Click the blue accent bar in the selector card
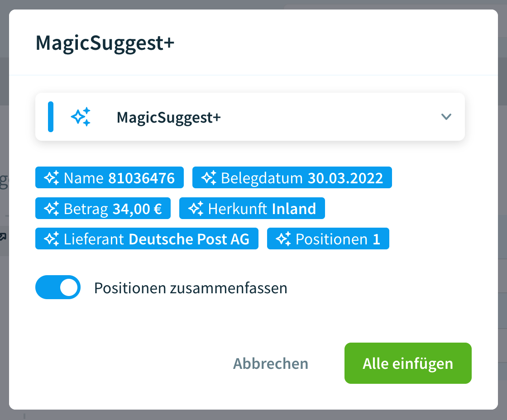This screenshot has width=507, height=420. (51, 117)
